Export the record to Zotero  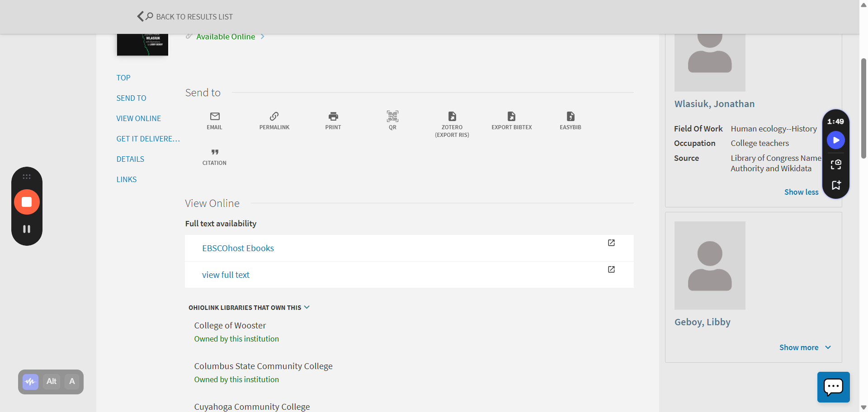coord(452,120)
